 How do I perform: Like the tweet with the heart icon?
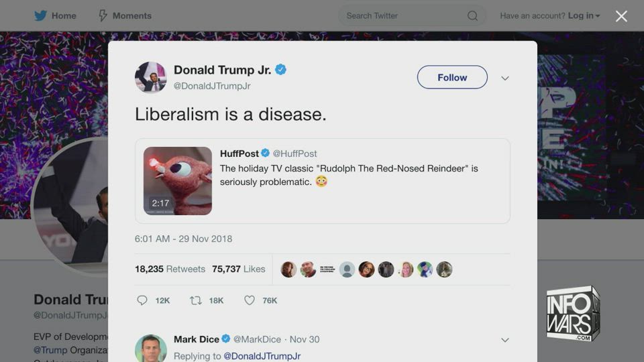(250, 300)
